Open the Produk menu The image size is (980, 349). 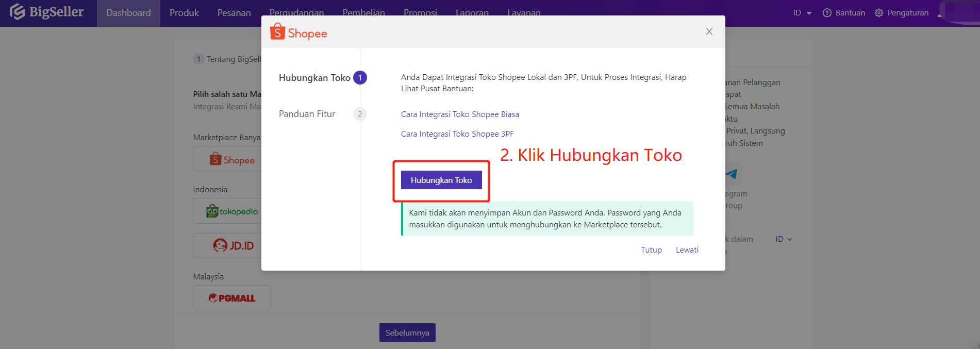point(184,13)
